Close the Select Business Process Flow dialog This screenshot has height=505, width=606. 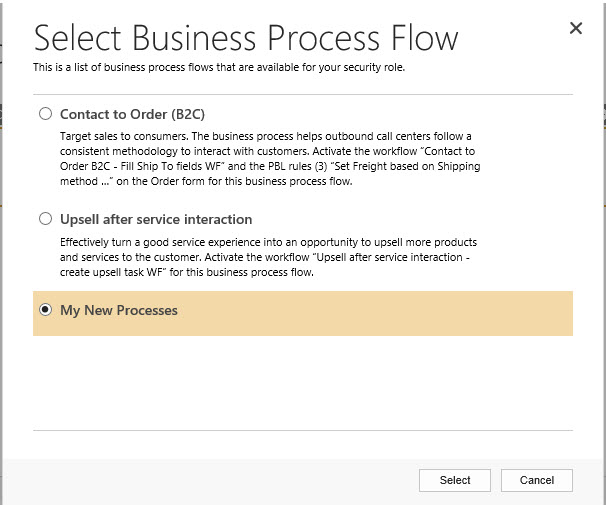click(575, 29)
